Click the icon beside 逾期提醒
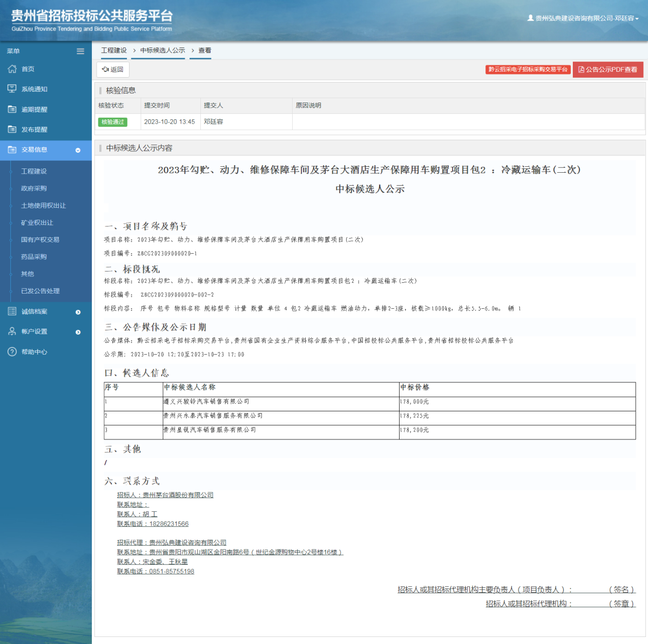 pyautogui.click(x=12, y=109)
